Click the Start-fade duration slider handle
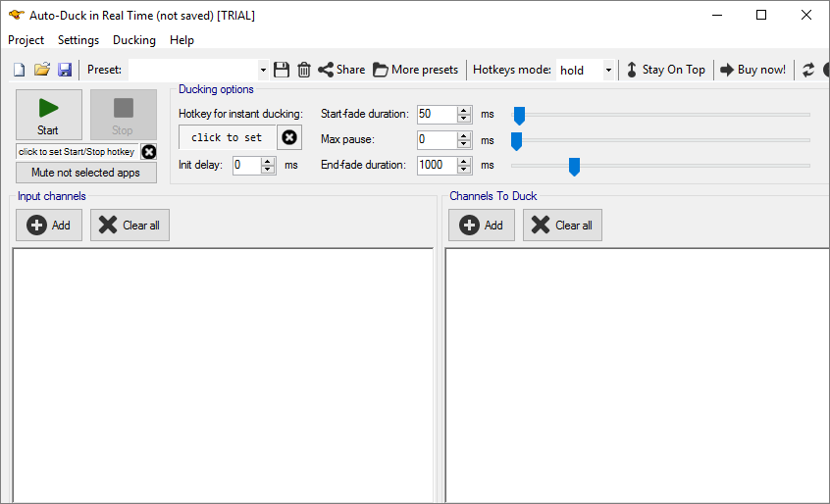830x504 pixels. [520, 115]
